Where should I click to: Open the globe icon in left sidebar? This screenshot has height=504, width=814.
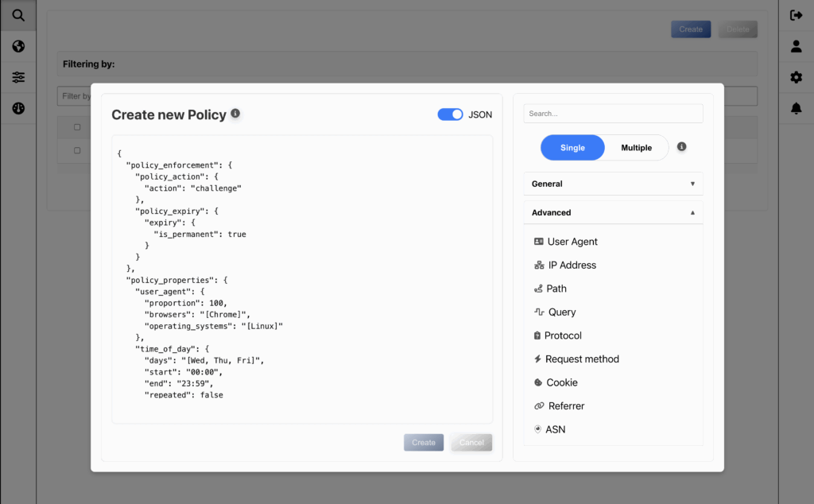coord(18,46)
